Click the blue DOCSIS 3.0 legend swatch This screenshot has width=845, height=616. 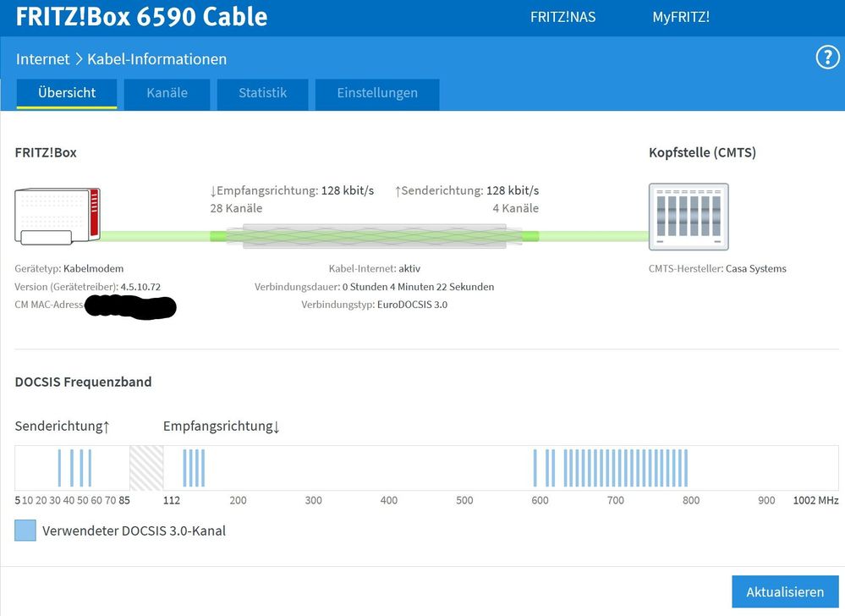point(25,531)
